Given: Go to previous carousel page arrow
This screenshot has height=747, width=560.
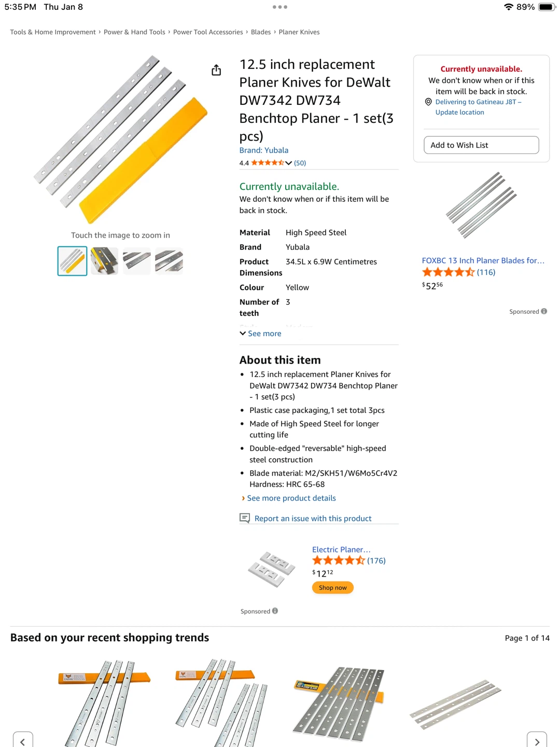Looking at the screenshot, I should [x=23, y=741].
